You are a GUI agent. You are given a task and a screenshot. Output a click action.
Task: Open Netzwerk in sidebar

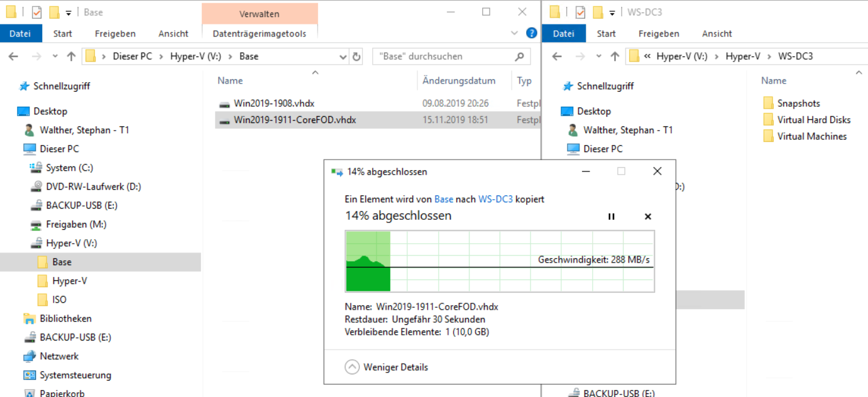59,356
